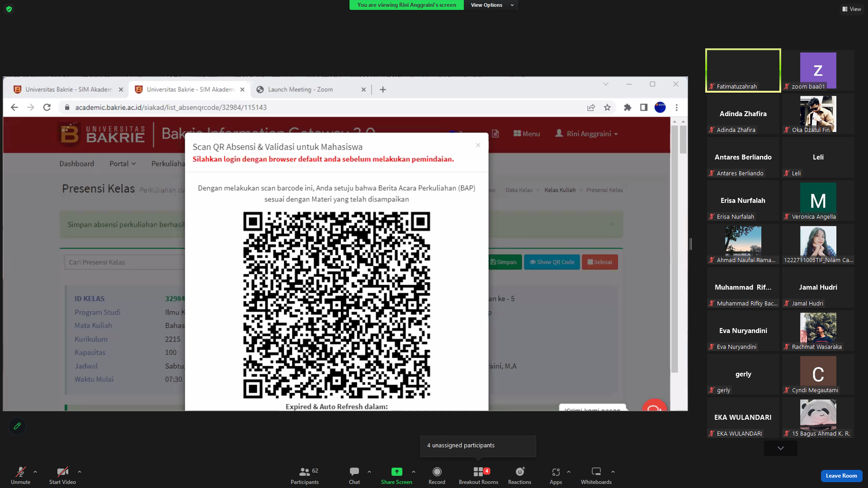Go to Dashboard in navigation
The image size is (868, 488).
point(77,164)
